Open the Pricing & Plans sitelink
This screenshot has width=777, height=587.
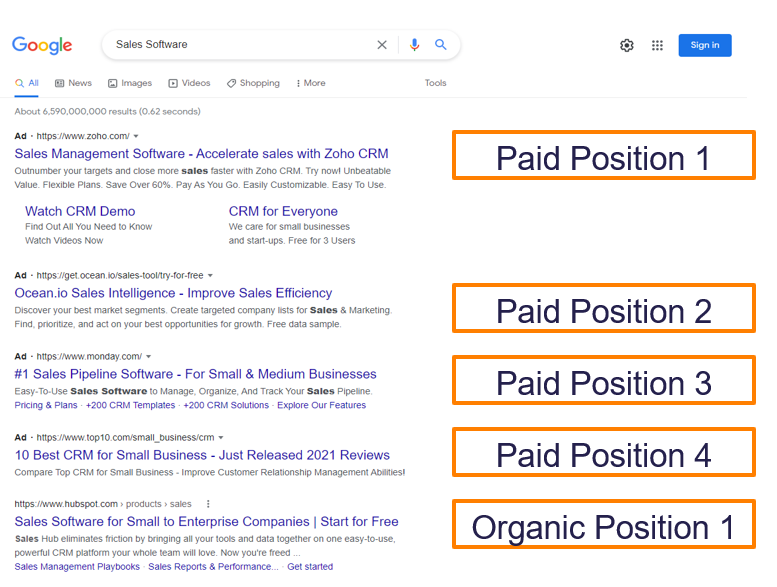46,405
